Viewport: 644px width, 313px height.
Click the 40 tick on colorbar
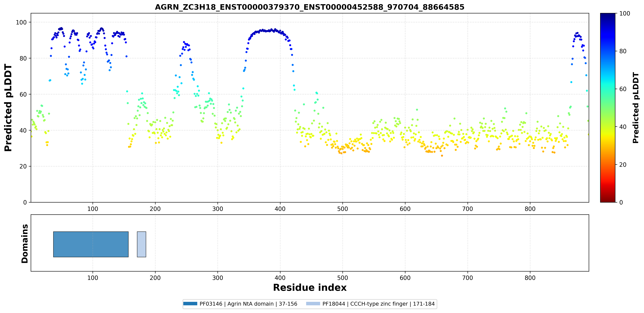coord(623,127)
